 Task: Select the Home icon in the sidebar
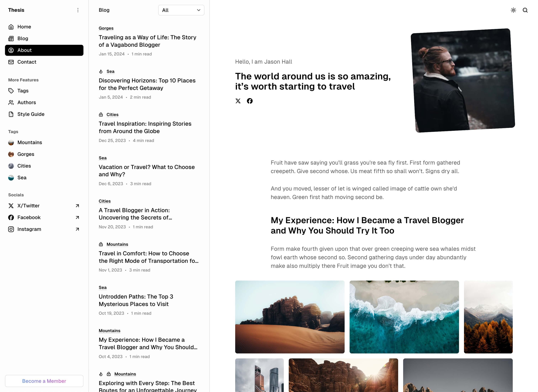[x=11, y=27]
